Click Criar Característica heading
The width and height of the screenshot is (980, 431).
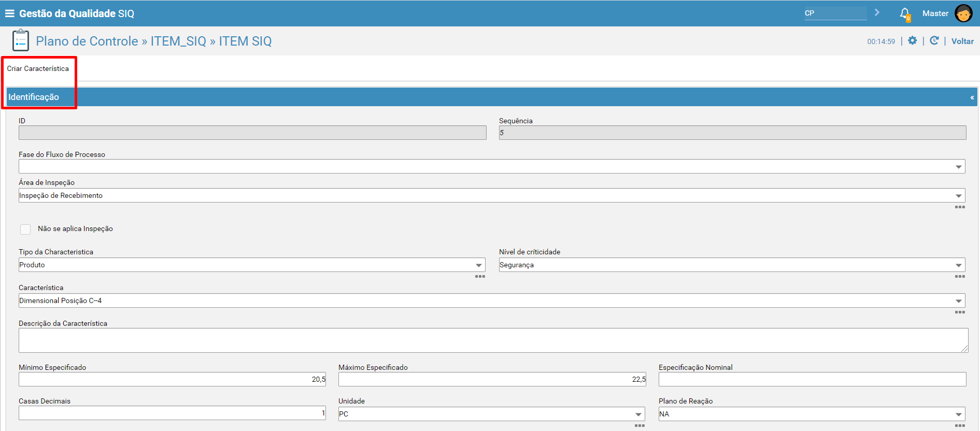tap(38, 68)
